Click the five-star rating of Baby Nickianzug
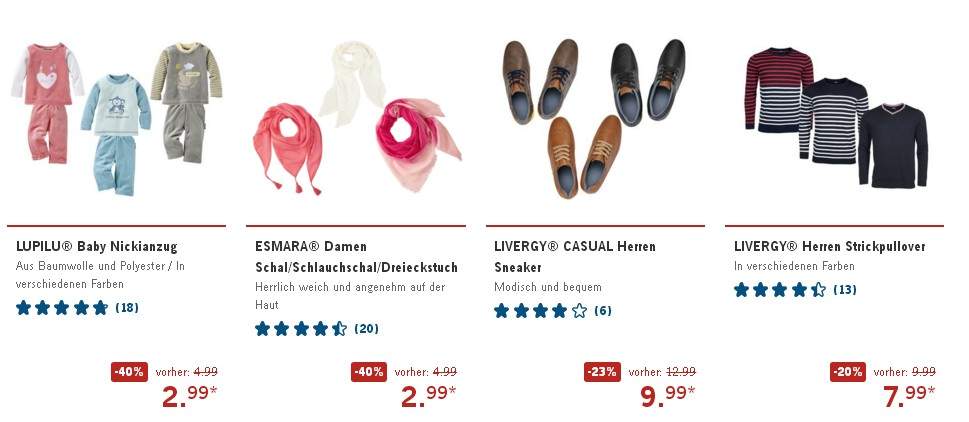The image size is (969, 422). 62,308
